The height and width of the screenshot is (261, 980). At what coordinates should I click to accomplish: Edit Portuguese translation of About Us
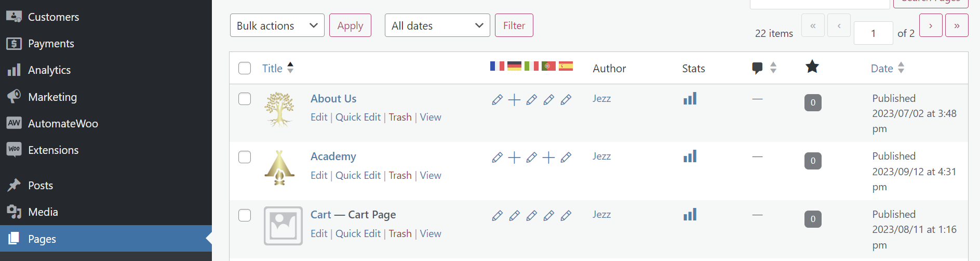click(549, 100)
